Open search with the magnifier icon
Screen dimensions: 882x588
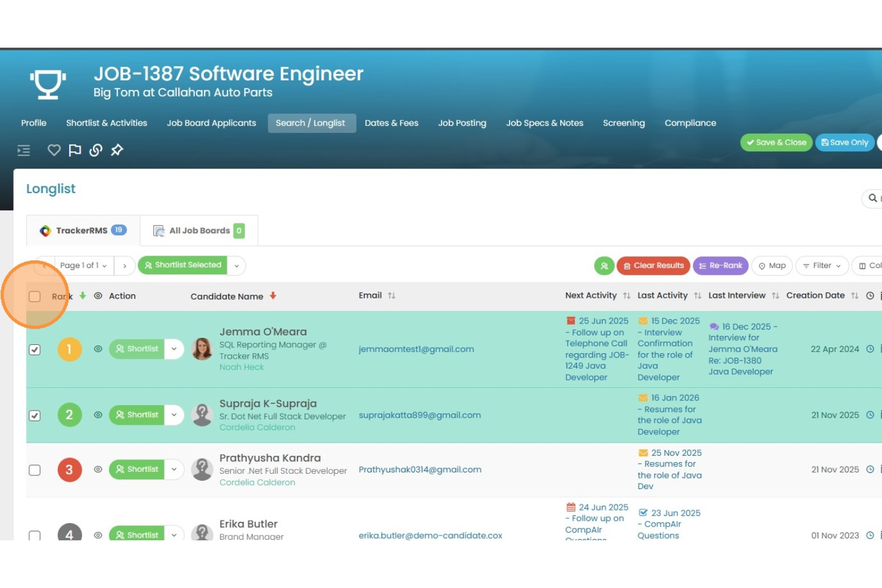click(871, 198)
